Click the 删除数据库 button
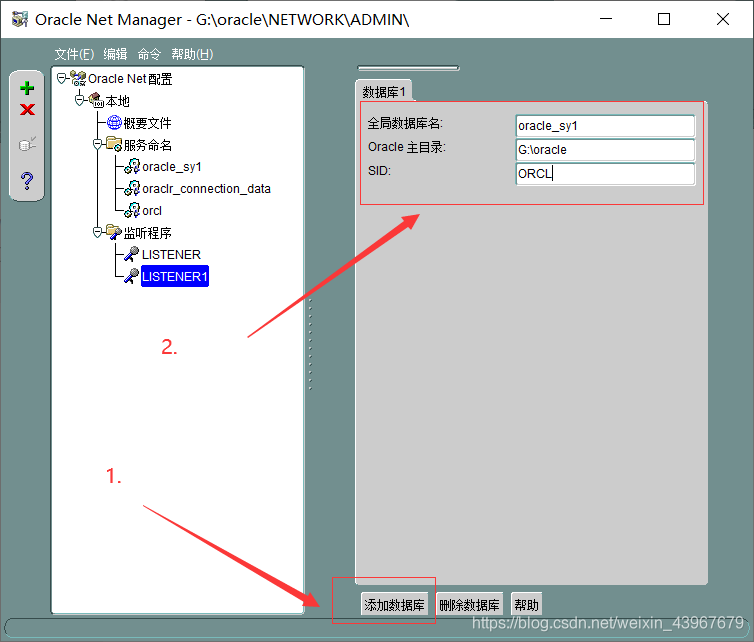Screen dimensions: 754x642 pos(469,604)
